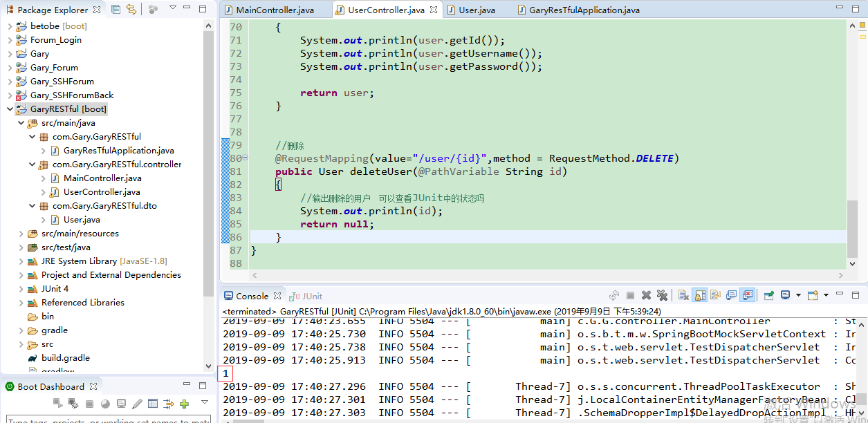Fold the deleteUser method at line 80
Screen dimensions: 868x423
point(245,158)
